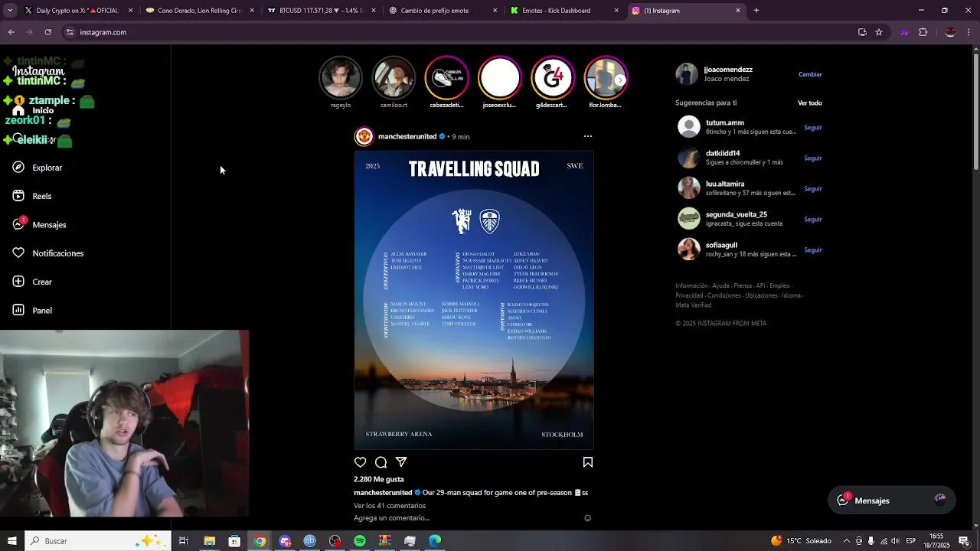Open Windows Start menu

[x=11, y=541]
